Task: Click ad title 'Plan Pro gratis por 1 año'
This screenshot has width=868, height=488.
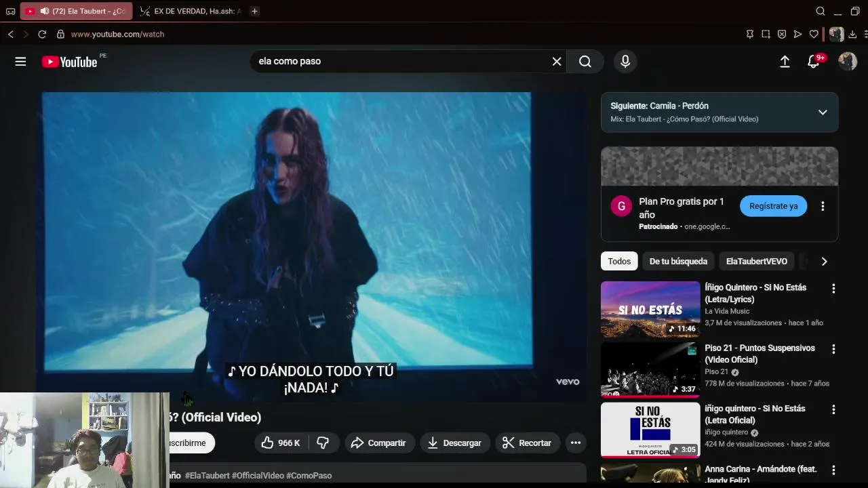Action: [682, 208]
